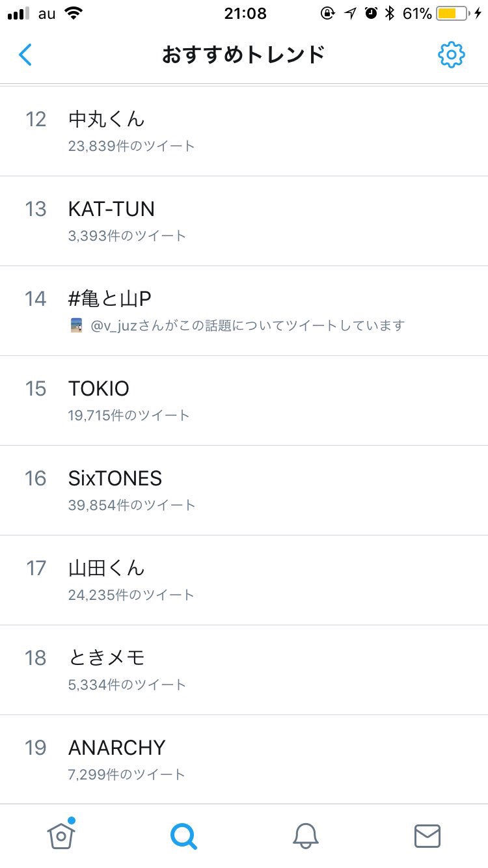Open the Search tab

183,835
